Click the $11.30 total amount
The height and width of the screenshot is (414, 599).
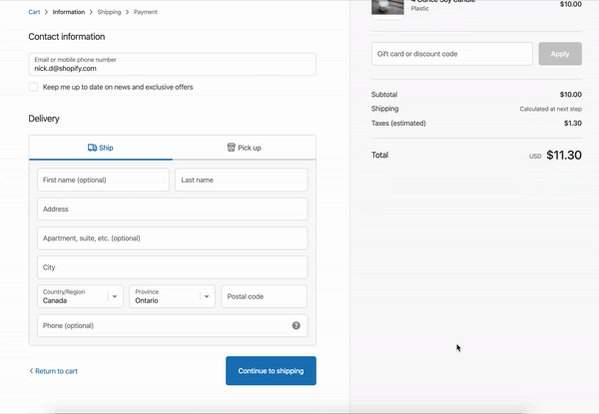(564, 155)
